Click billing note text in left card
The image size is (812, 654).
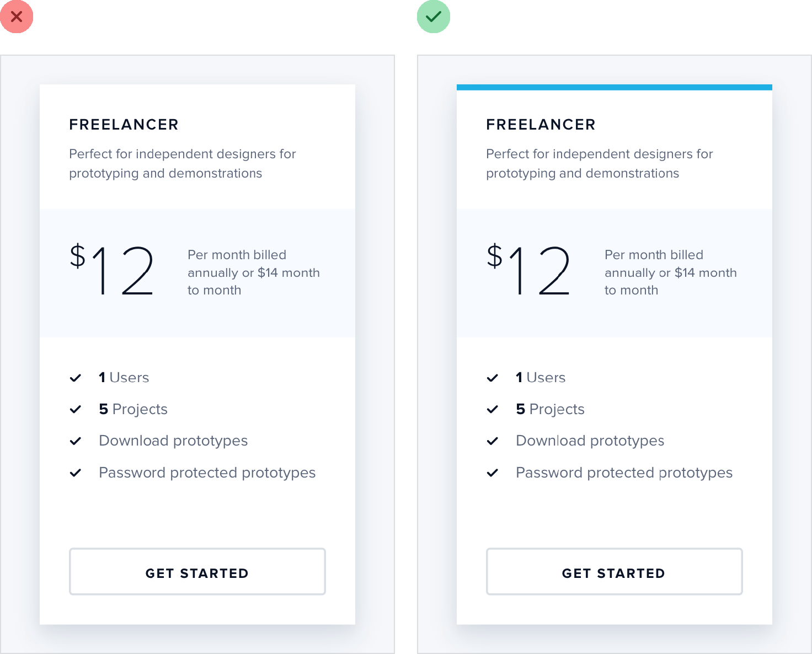[x=253, y=272]
